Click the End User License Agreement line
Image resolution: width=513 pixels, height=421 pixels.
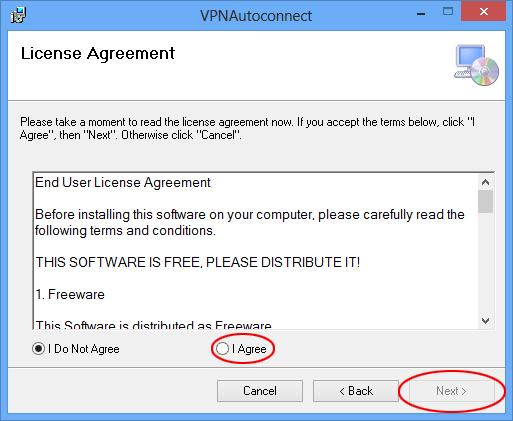(123, 183)
